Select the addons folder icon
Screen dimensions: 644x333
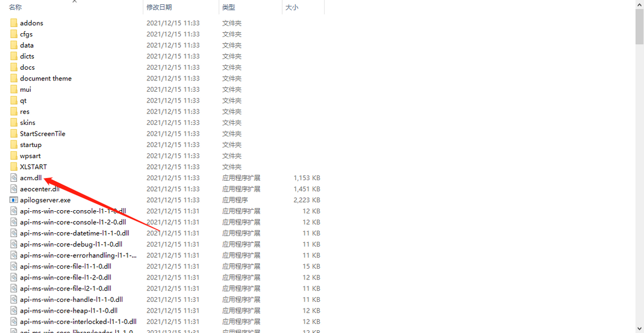[x=14, y=23]
